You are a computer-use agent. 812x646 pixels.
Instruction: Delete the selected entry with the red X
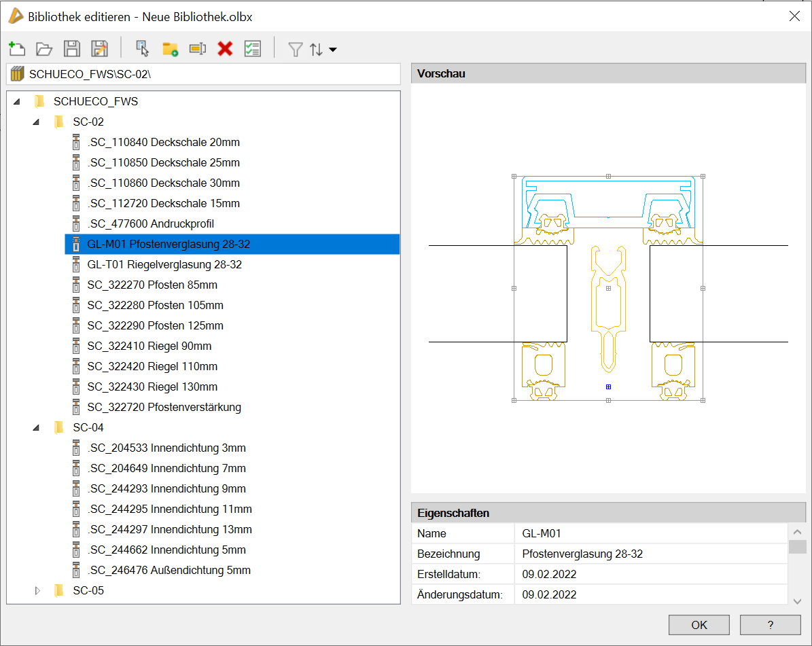(225, 49)
